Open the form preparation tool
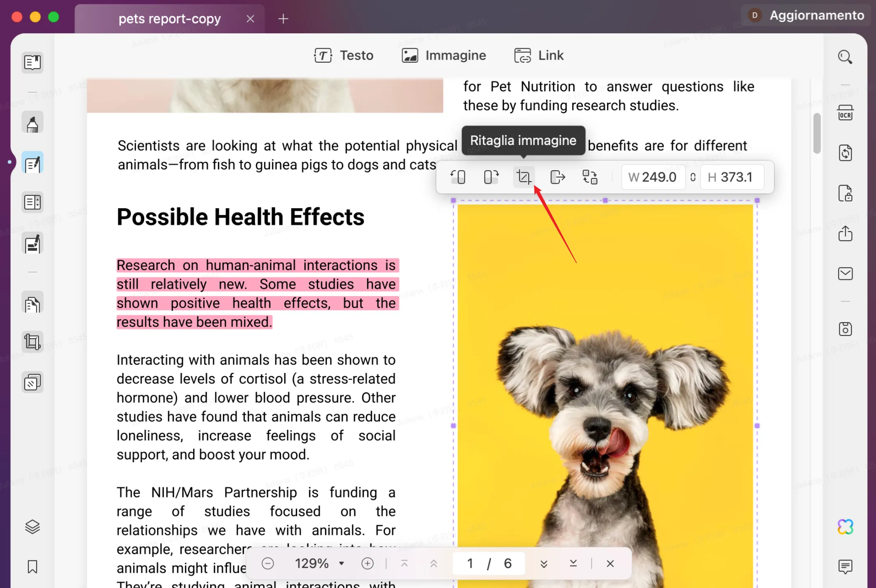 click(32, 202)
